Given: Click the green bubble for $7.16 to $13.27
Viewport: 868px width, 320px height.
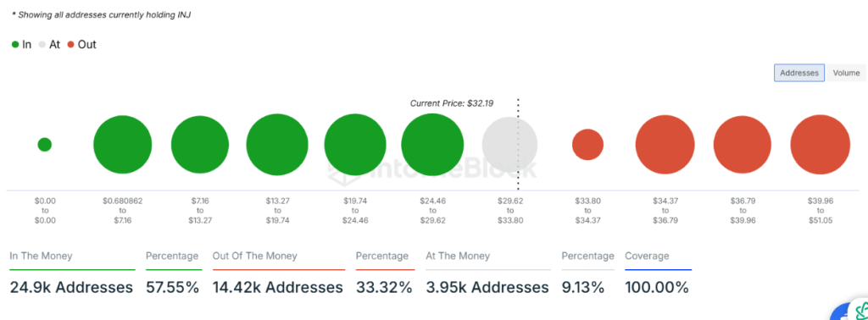Looking at the screenshot, I should (200, 145).
